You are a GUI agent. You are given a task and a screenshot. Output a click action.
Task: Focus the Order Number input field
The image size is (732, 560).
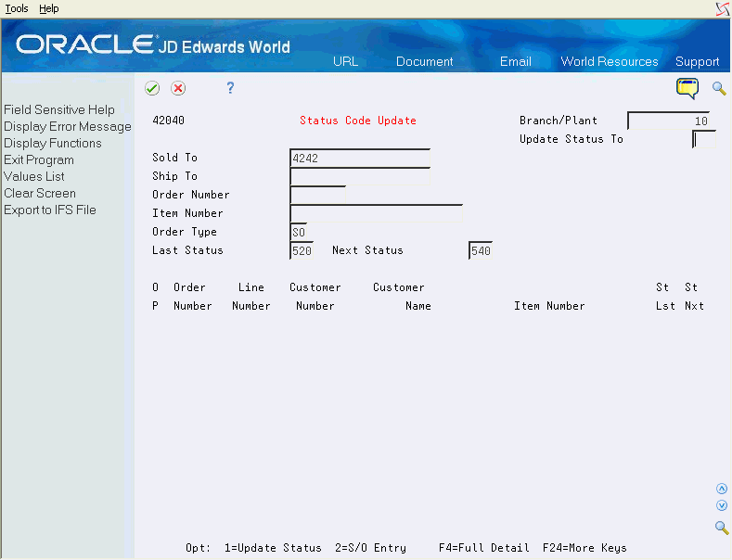(318, 195)
